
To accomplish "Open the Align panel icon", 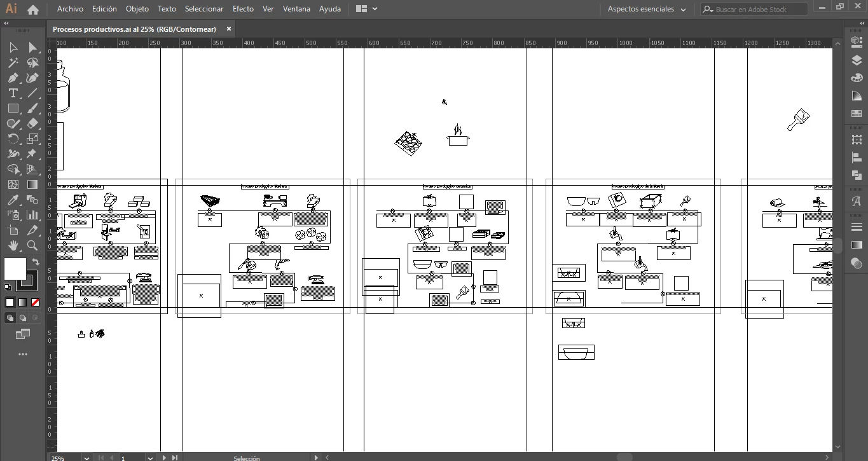I will point(857,157).
